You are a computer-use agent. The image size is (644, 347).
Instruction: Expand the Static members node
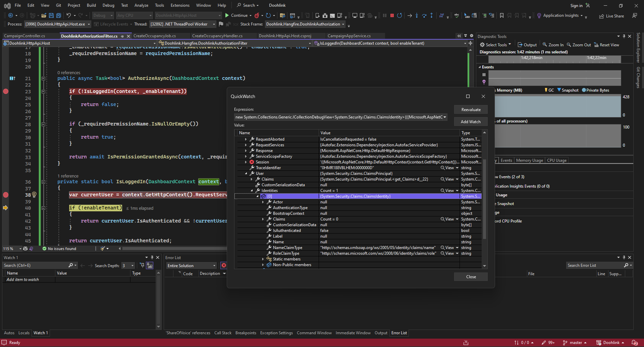(x=263, y=259)
